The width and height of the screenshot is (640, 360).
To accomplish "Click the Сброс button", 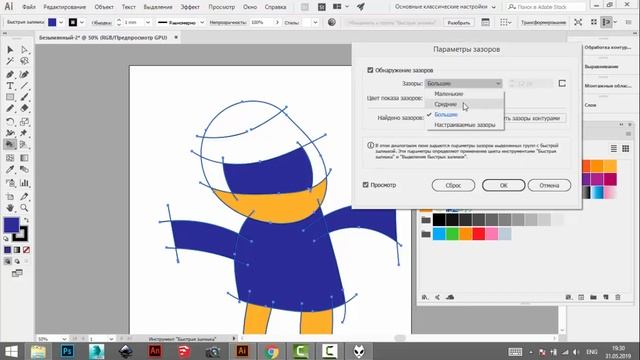I will [453, 185].
